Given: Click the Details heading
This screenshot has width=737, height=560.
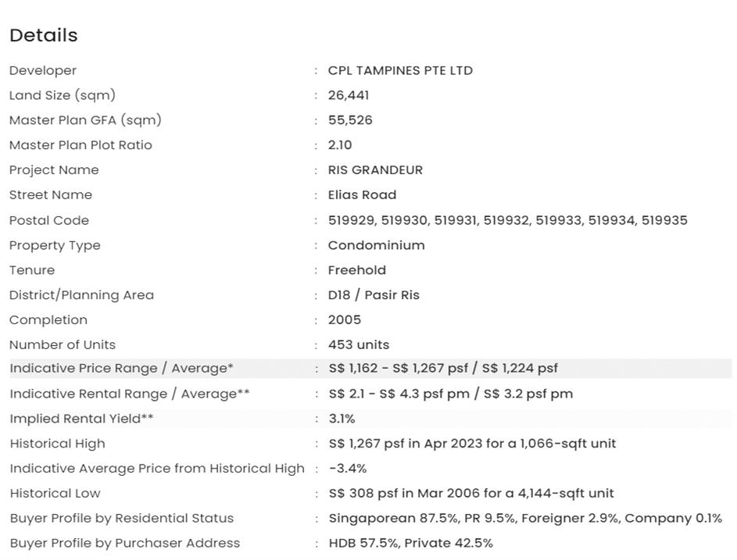Looking at the screenshot, I should click(44, 35).
